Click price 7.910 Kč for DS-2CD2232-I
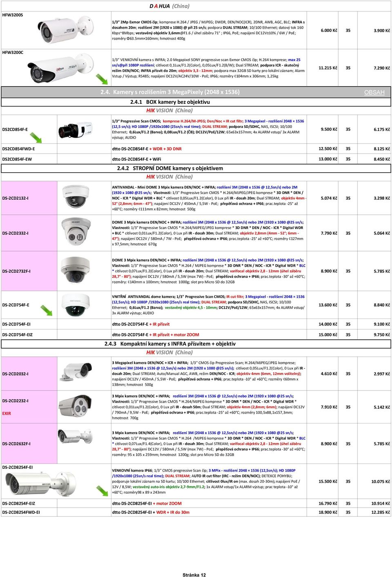Viewport: 392px width, 577px height. coord(329,407)
